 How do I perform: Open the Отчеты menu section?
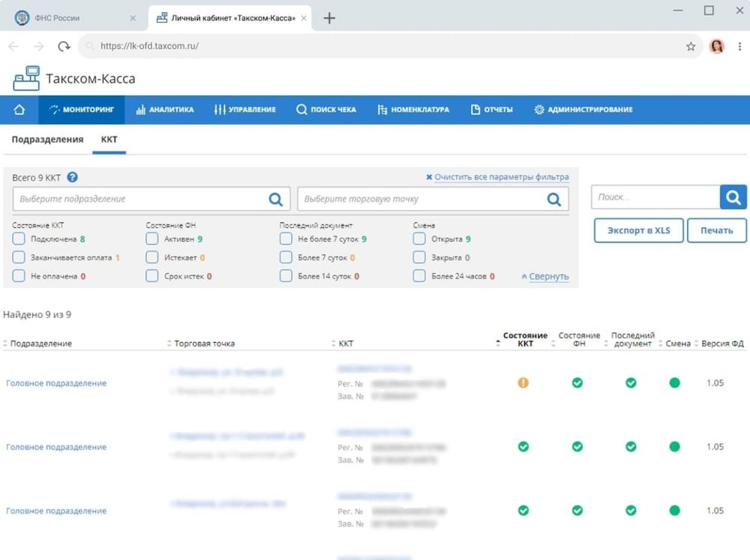coord(491,109)
